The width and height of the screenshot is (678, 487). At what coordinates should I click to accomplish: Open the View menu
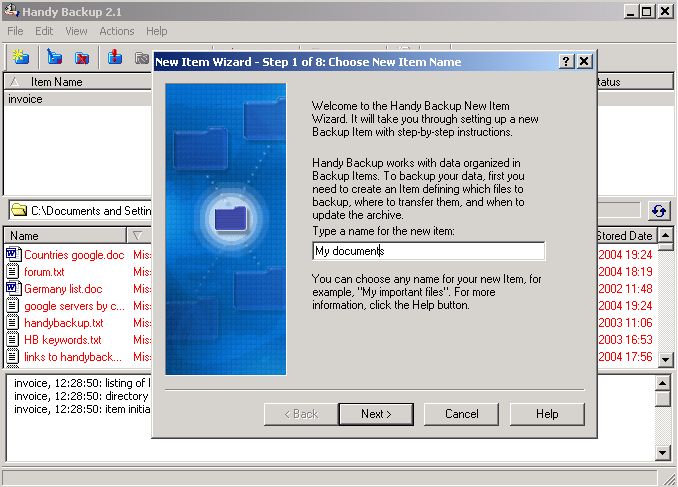pyautogui.click(x=76, y=31)
